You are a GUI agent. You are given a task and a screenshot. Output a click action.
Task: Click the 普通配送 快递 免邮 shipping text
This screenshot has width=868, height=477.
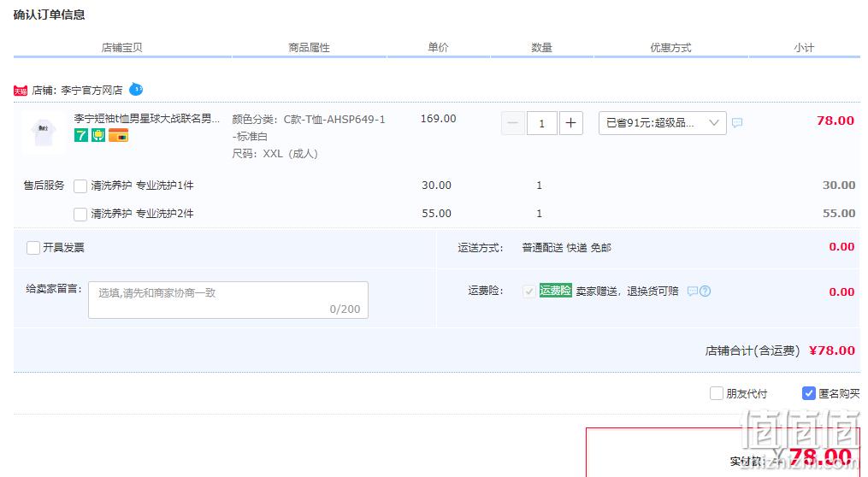pyautogui.click(x=566, y=248)
